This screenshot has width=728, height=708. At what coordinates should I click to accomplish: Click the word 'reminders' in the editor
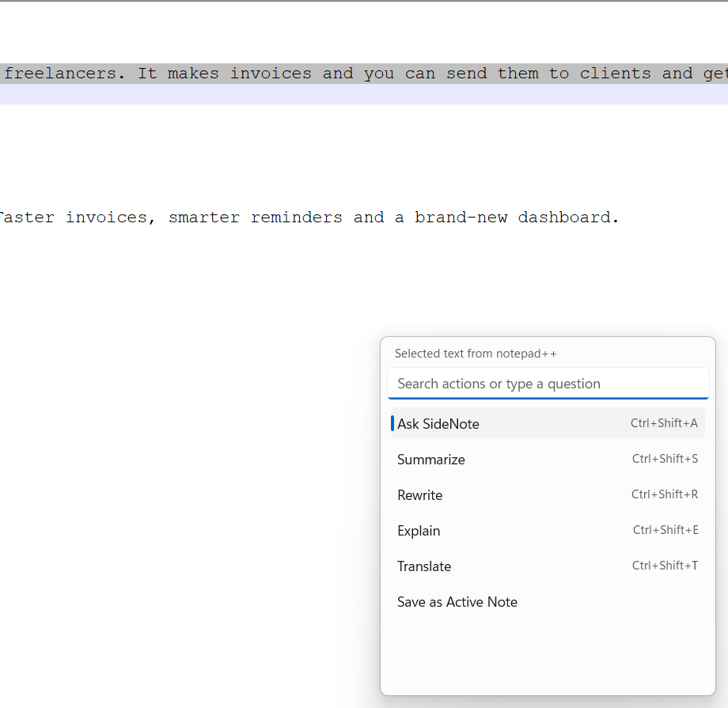[297, 218]
